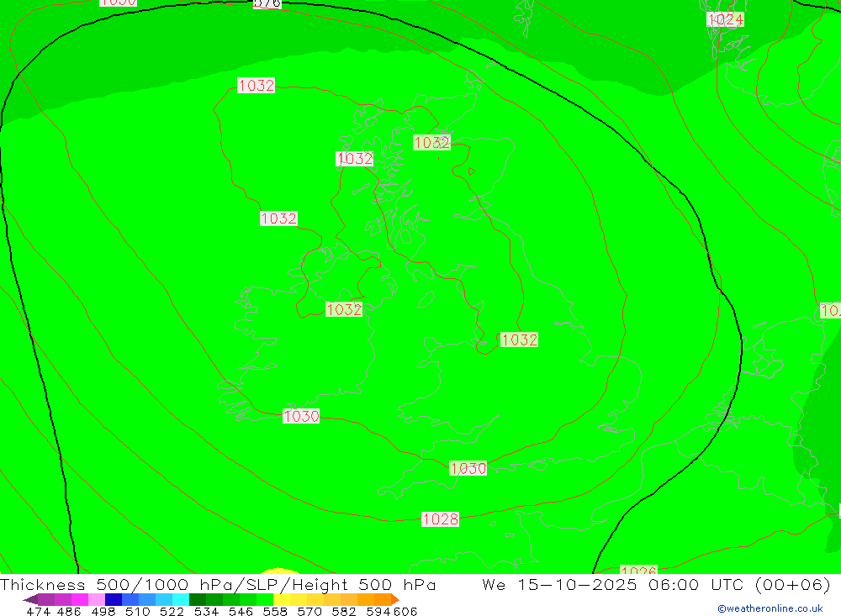841x616 pixels.
Task: Open the weatheronline.co.uk copyright link
Action: coord(770,608)
